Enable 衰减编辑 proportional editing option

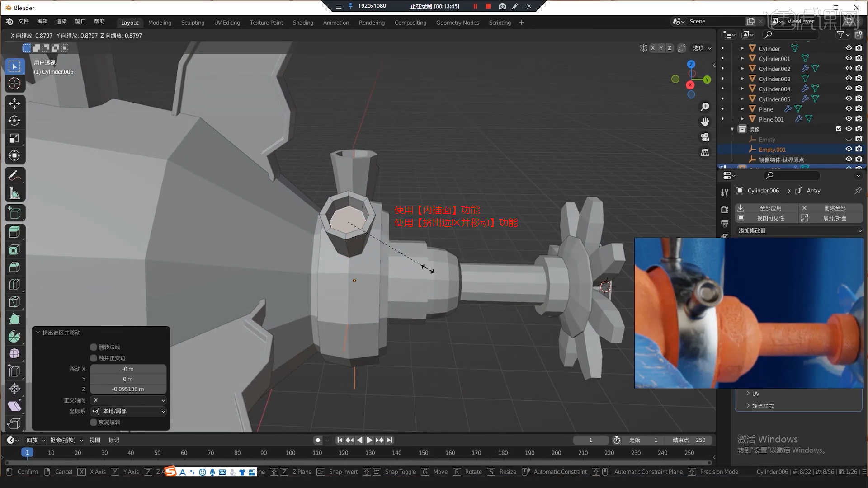(93, 422)
